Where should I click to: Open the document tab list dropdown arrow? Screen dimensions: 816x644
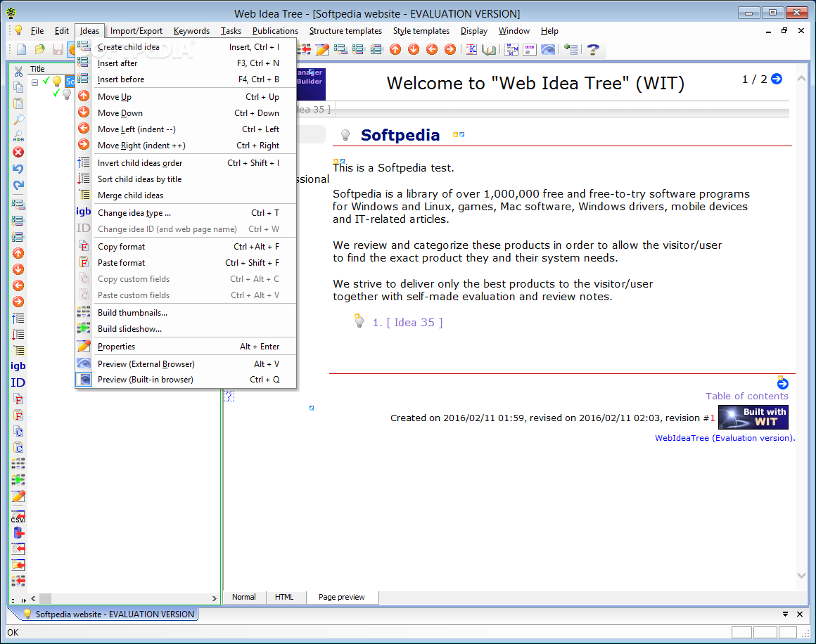pyautogui.click(x=785, y=614)
